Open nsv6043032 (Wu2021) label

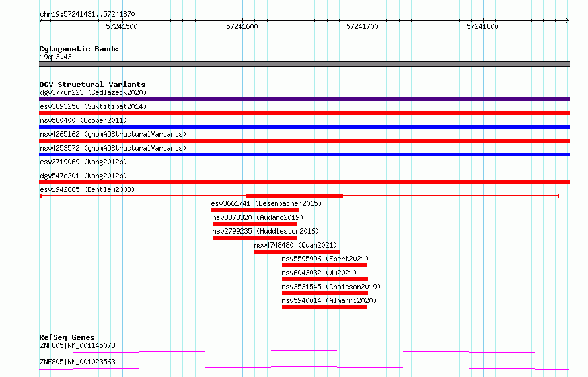(x=319, y=273)
